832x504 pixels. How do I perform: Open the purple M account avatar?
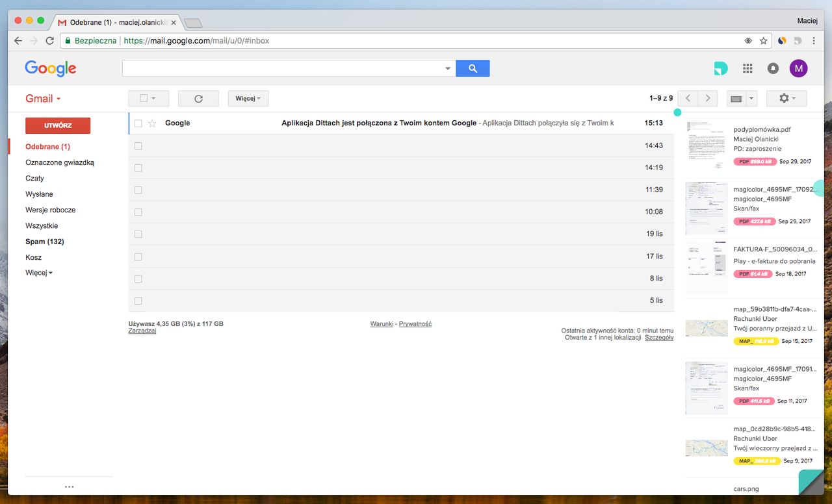(x=798, y=68)
